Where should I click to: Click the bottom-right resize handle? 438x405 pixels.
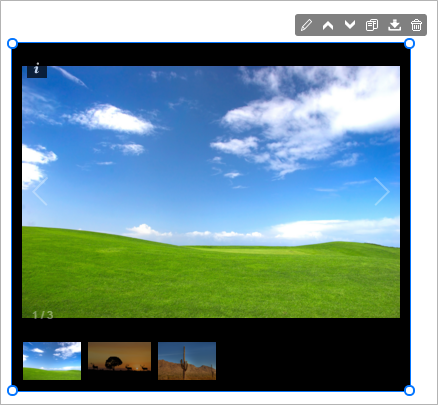(409, 390)
